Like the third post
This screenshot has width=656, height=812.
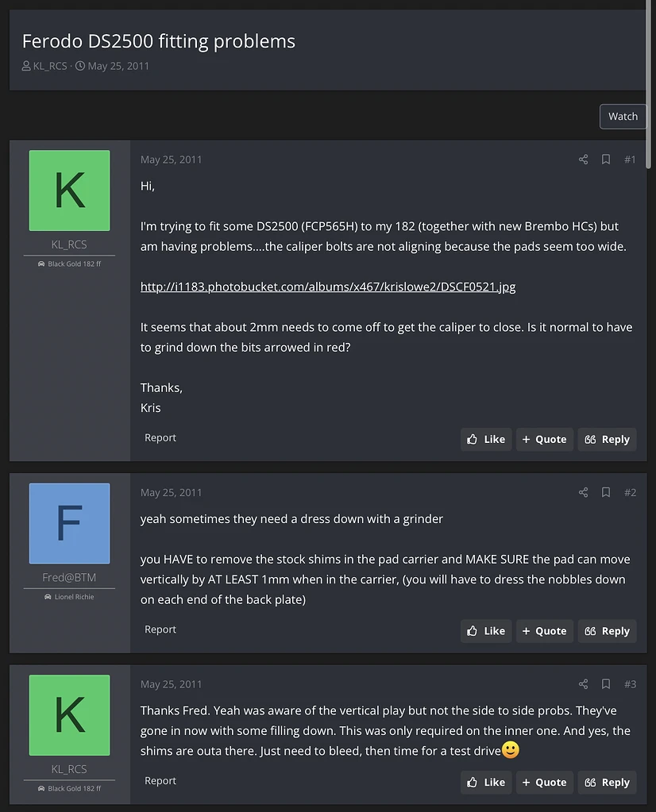486,782
